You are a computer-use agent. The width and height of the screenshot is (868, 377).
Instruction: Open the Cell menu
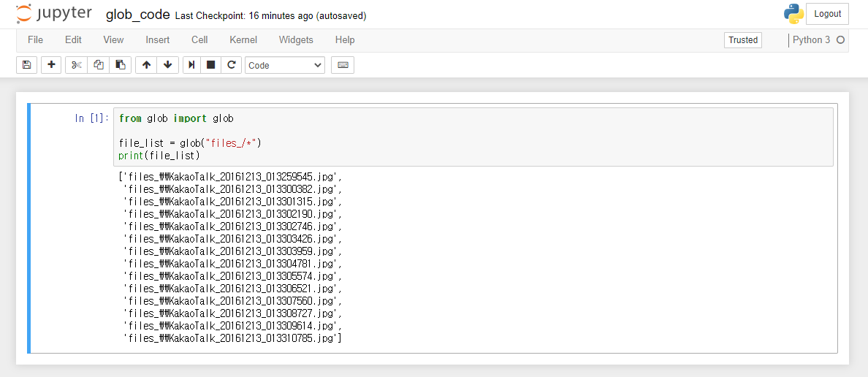click(x=200, y=40)
